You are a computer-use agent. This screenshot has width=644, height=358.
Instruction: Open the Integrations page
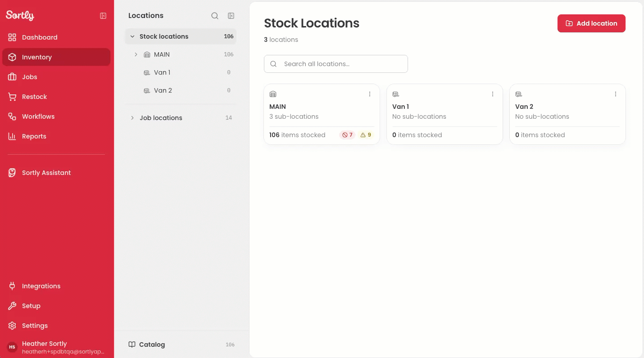(x=56, y=286)
